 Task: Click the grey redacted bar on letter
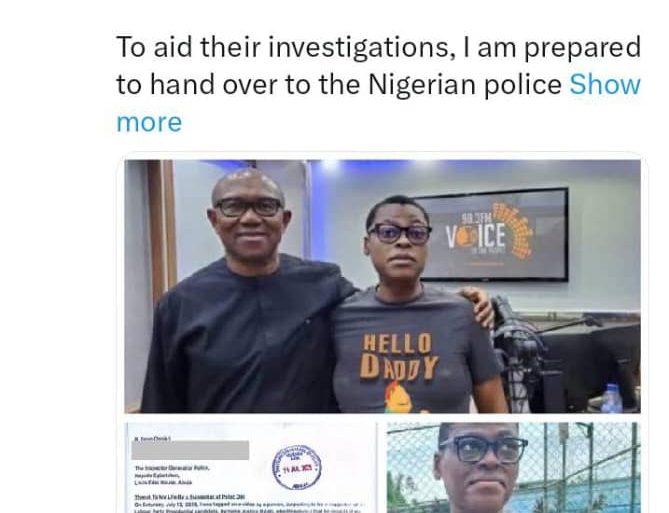tap(190, 450)
